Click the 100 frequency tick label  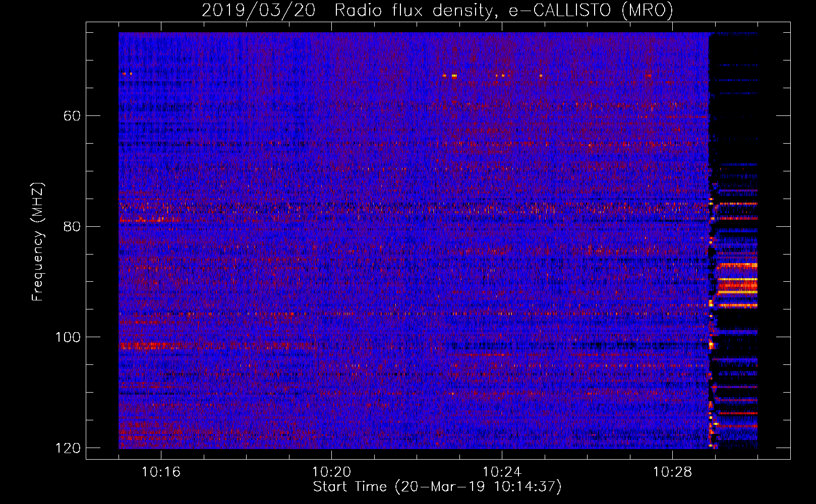click(68, 337)
